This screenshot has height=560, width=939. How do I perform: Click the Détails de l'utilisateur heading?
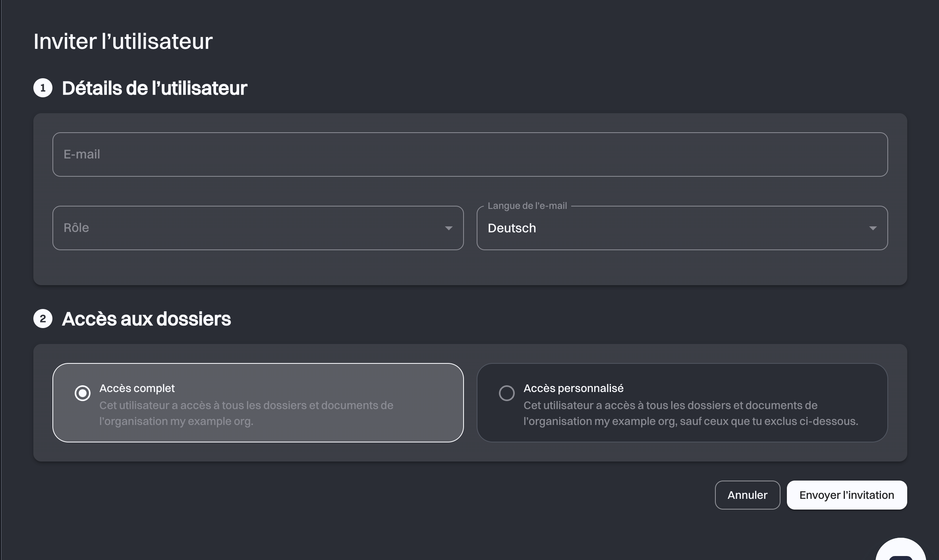(155, 88)
